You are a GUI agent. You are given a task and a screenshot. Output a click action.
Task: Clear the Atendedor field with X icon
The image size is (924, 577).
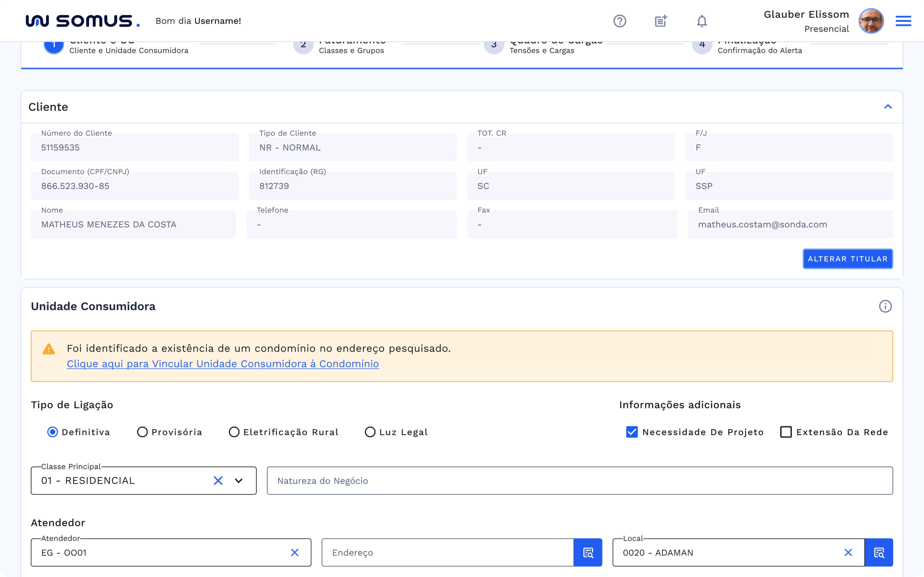click(x=295, y=553)
